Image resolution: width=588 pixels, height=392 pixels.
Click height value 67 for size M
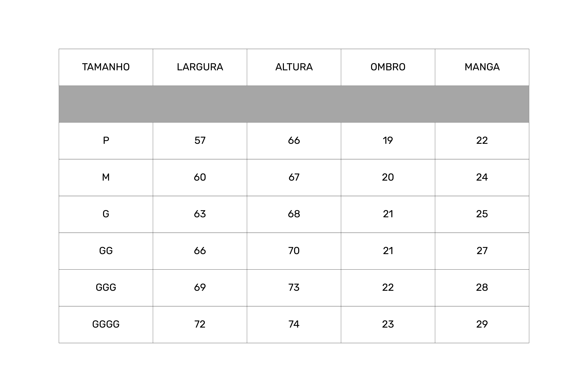(294, 177)
